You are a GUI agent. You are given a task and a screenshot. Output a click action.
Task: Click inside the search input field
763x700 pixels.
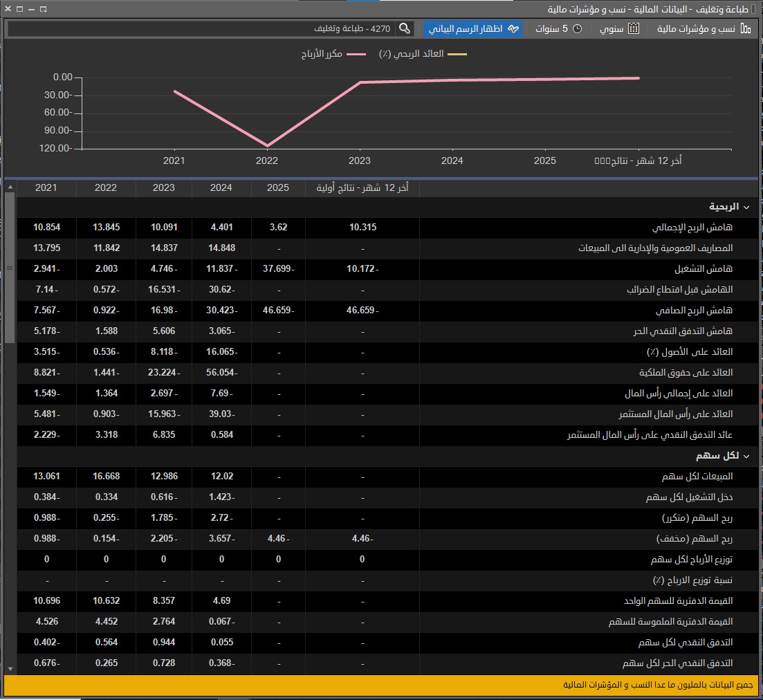[x=208, y=30]
